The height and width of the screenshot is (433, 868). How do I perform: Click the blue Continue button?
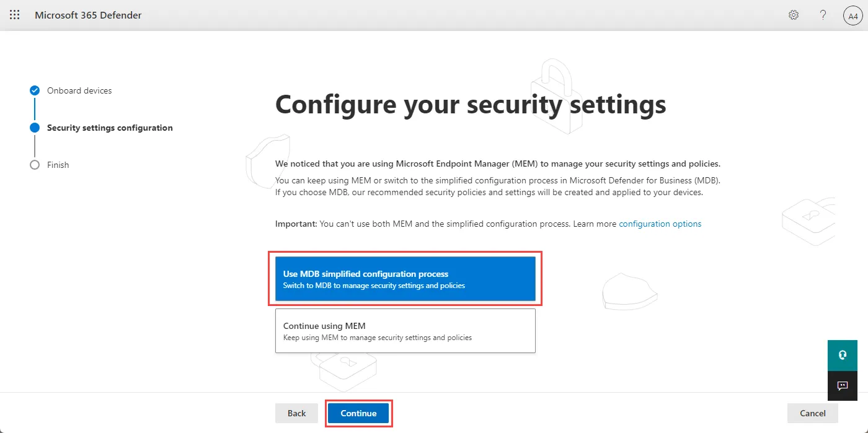pyautogui.click(x=358, y=413)
